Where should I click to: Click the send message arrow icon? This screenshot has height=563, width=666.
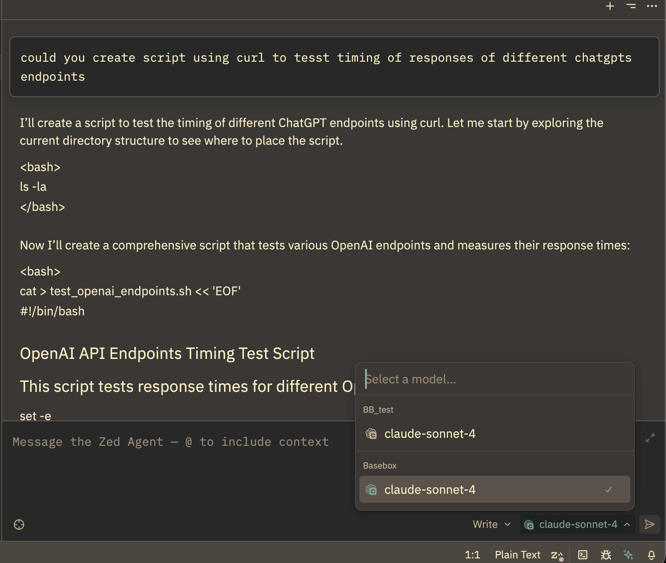649,524
